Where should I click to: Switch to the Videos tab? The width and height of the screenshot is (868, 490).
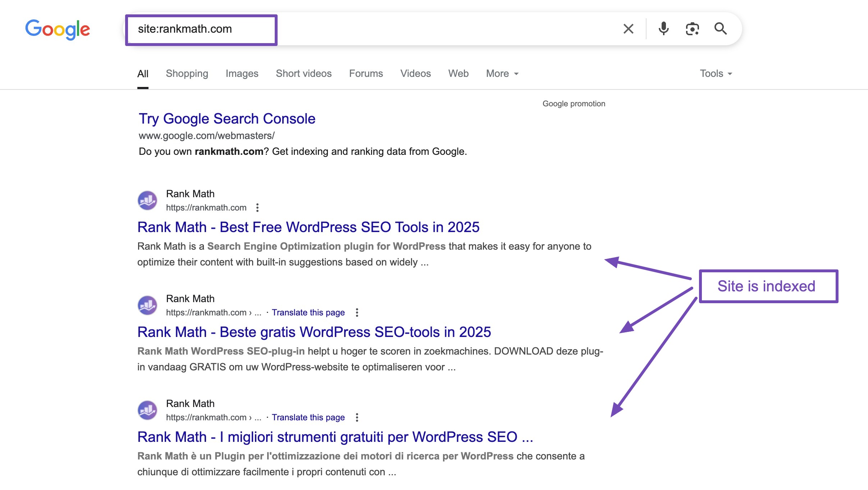(415, 74)
